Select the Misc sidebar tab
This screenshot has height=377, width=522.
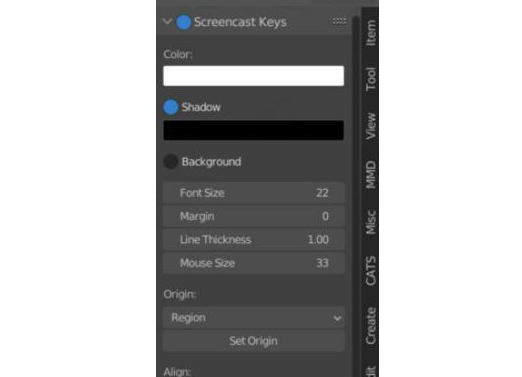pyautogui.click(x=371, y=222)
